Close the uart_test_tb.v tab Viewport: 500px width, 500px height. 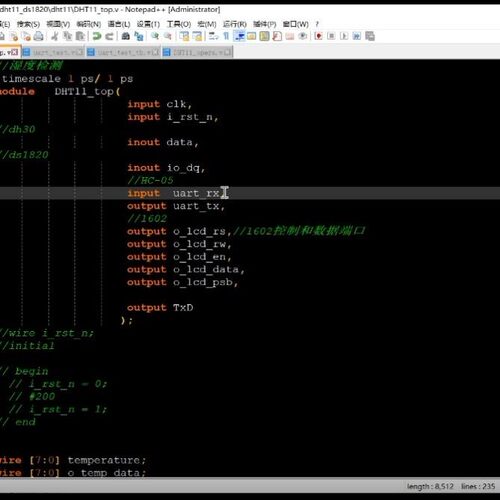point(156,52)
